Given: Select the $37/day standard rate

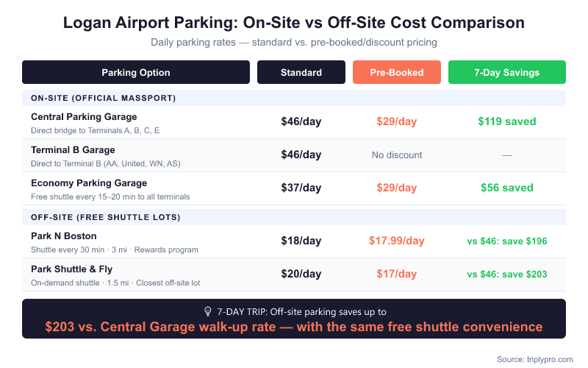Looking at the screenshot, I should coord(301,188).
